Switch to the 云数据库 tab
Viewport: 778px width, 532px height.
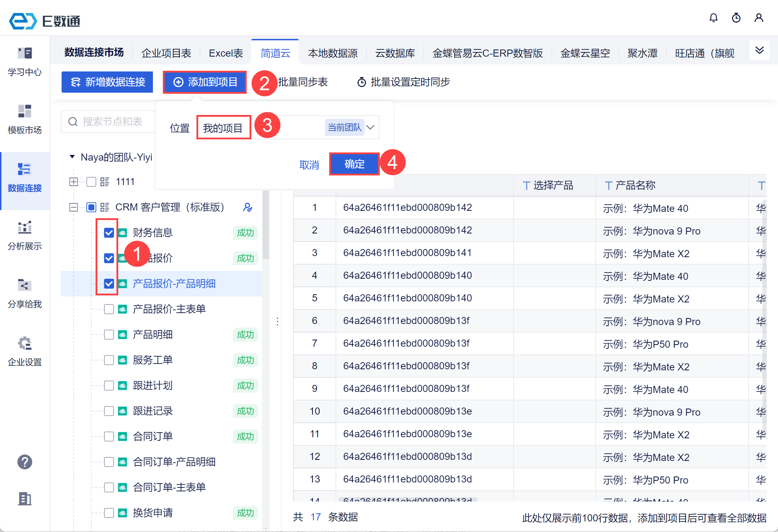395,53
